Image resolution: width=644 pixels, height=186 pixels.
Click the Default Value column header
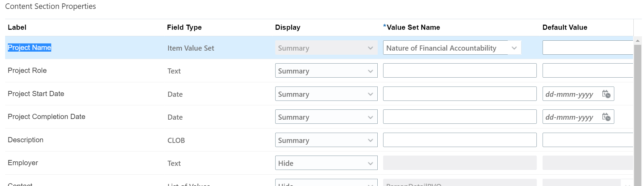[x=565, y=27]
